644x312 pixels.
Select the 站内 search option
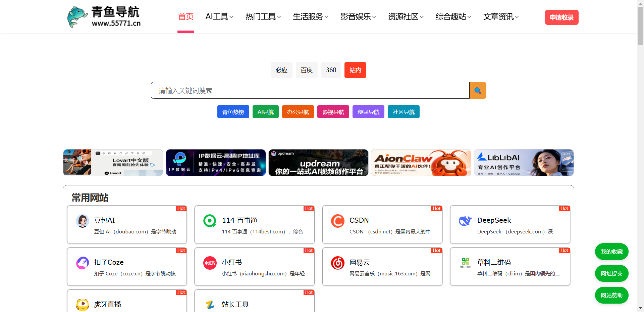coord(355,70)
